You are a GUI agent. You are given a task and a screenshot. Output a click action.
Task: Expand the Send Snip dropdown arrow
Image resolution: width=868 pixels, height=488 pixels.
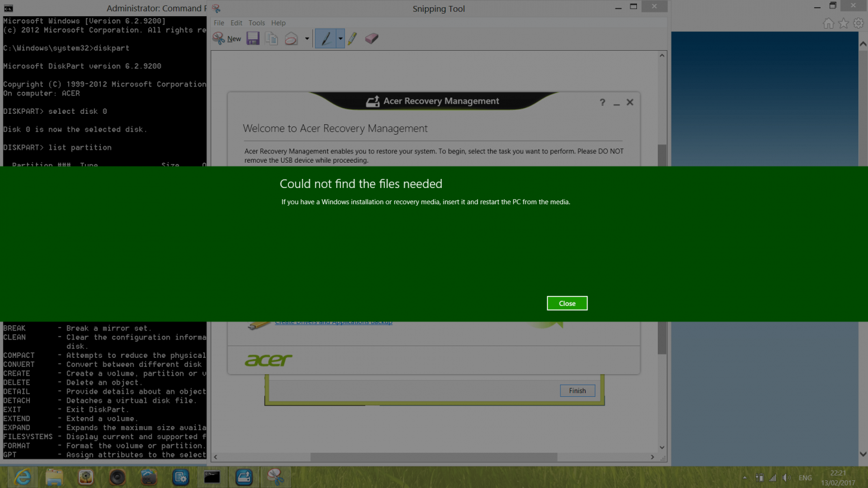pos(307,39)
